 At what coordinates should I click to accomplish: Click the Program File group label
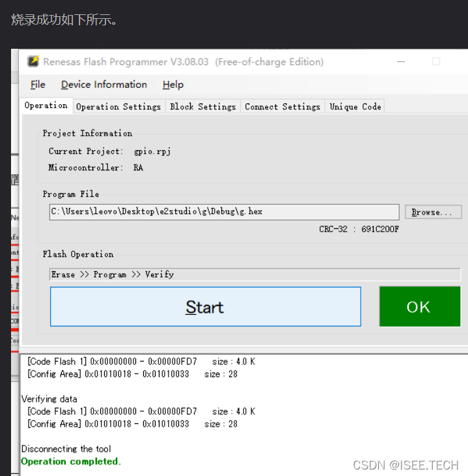[71, 194]
